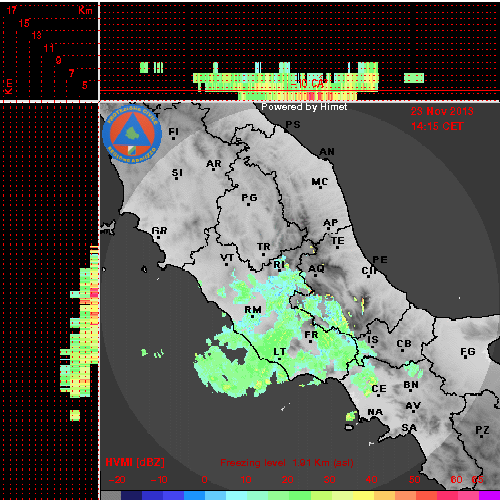Select the time stamp "14:15 CET"
Image resolution: width=500 pixels, height=500 pixels.
point(437,126)
